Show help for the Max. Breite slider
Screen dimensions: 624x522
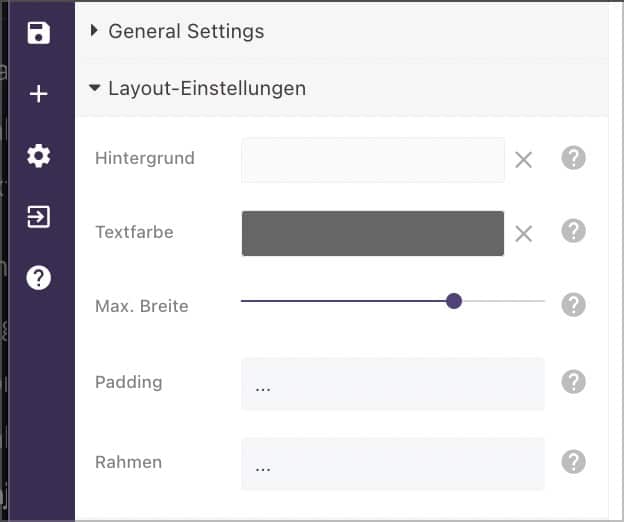pyautogui.click(x=573, y=305)
